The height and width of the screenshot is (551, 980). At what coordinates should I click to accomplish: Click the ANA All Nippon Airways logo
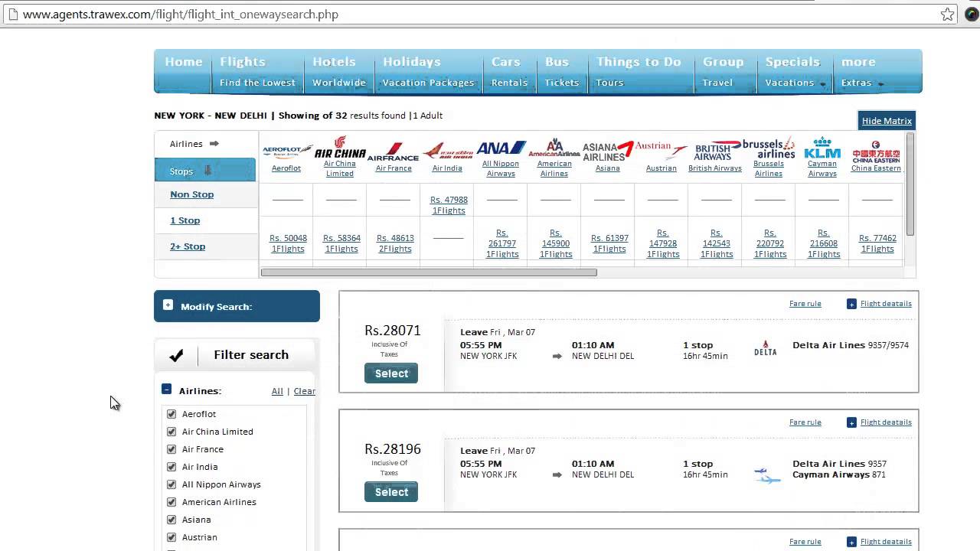click(501, 148)
